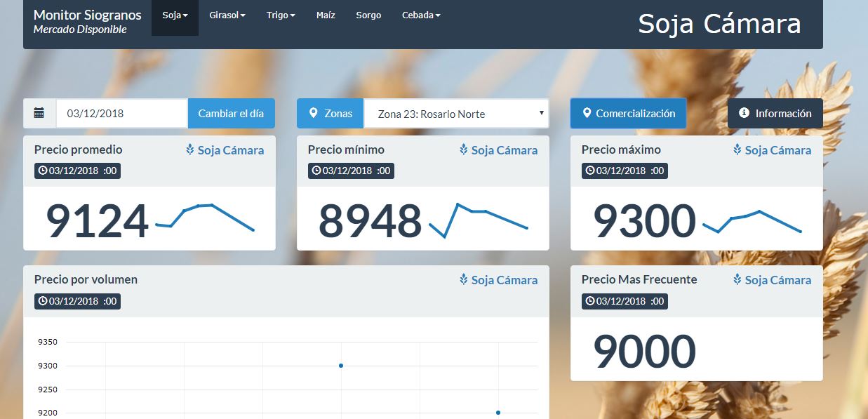
Task: Click the clock date badge in Precio promedio
Action: click(x=77, y=171)
